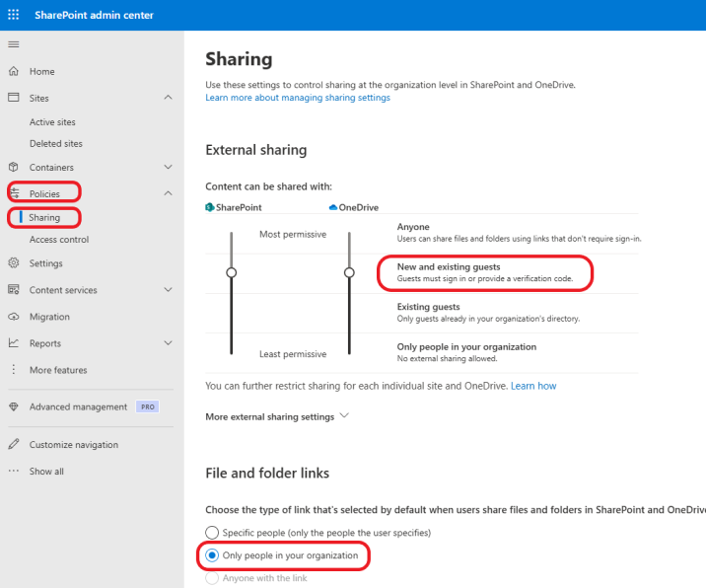Click the Least permissive label

293,354
